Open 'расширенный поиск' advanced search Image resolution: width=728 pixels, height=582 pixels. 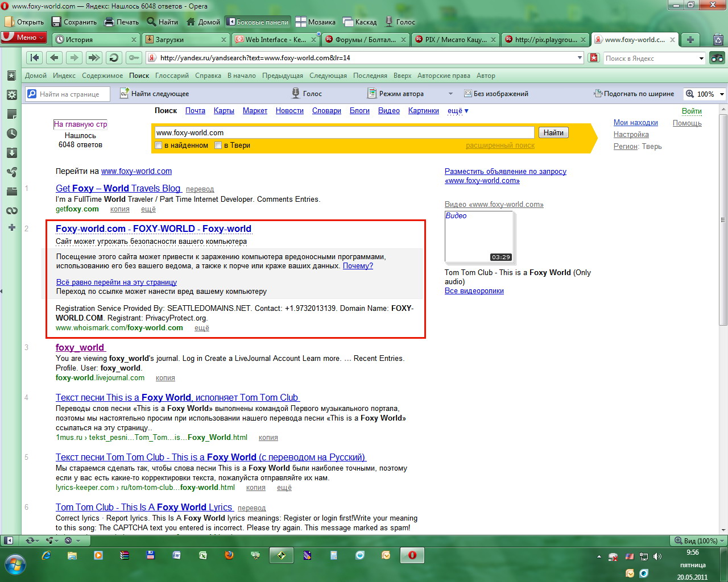tap(500, 145)
